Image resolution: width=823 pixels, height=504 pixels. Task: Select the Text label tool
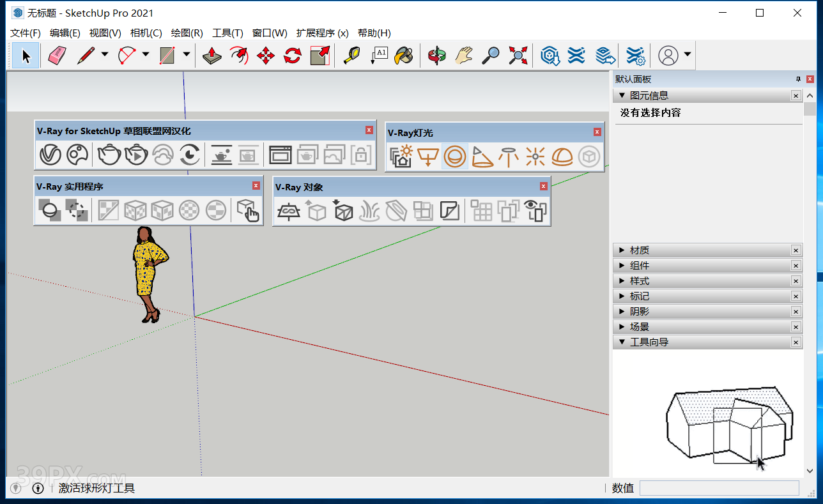[378, 56]
